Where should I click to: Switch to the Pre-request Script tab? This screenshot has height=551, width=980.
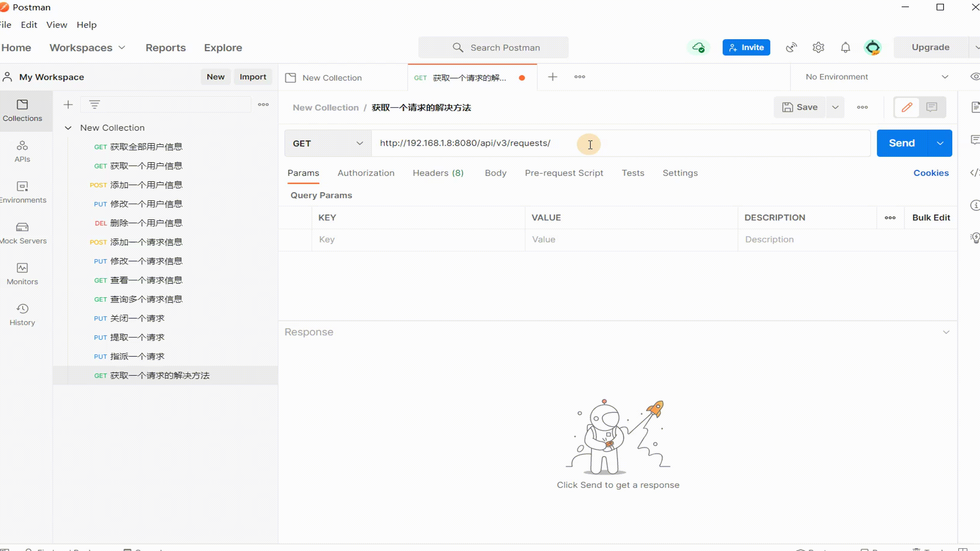[x=564, y=173]
